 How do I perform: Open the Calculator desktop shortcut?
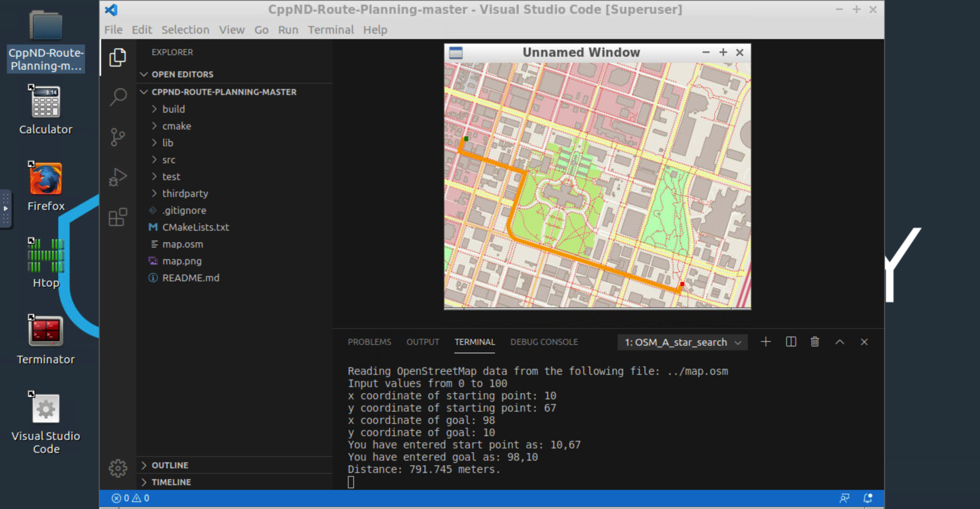click(46, 110)
